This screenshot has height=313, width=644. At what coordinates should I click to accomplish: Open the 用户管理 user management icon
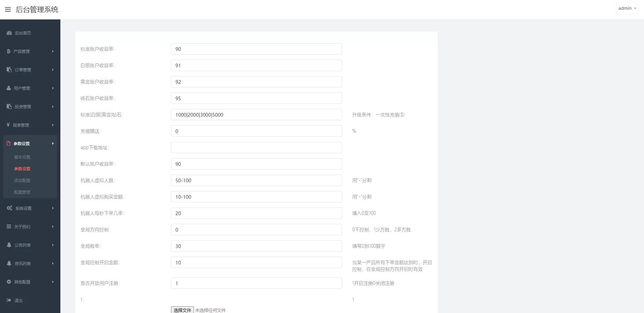pos(9,88)
